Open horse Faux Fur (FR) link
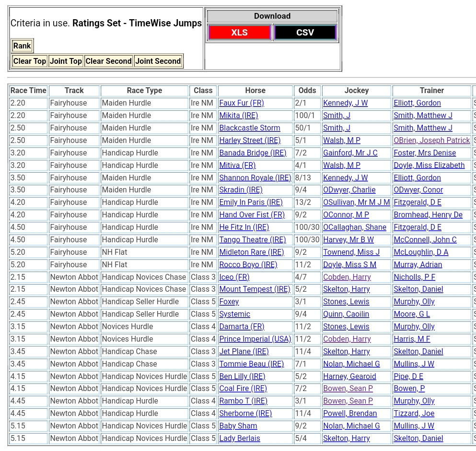 pyautogui.click(x=242, y=103)
